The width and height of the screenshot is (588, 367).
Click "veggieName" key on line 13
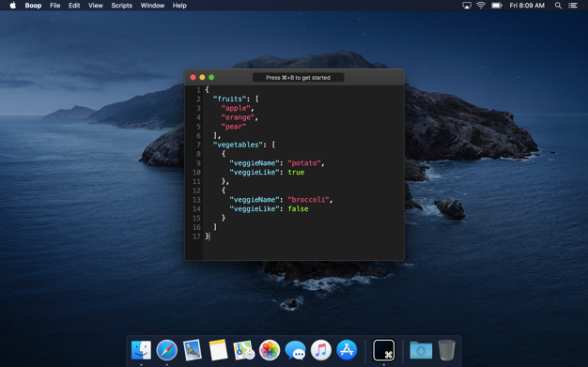click(255, 200)
